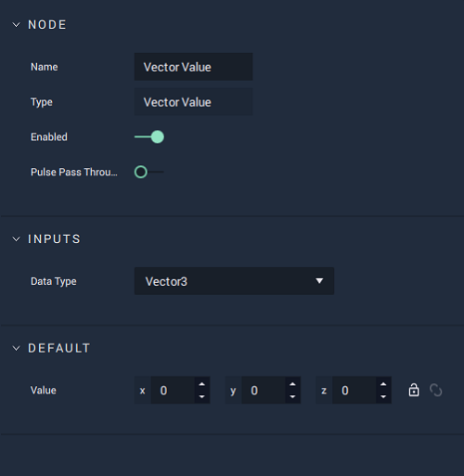
Task: Collapse the DEFAULT section chevron
Action: [x=16, y=348]
